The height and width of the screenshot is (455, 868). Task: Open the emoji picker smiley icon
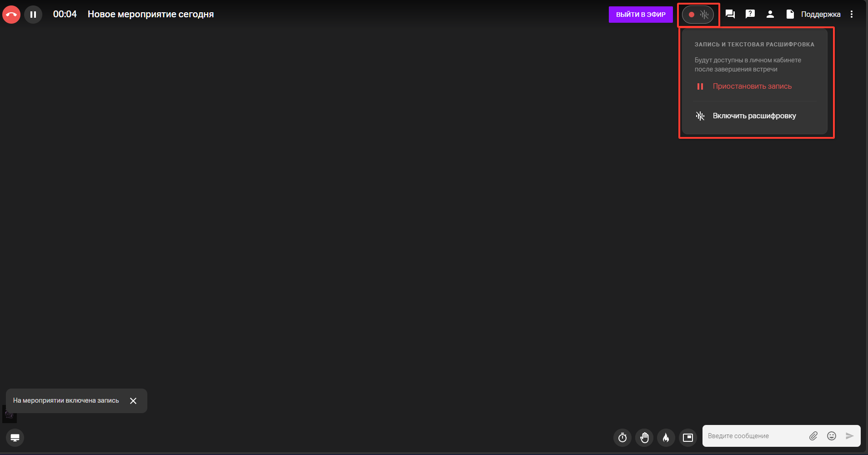(832, 436)
